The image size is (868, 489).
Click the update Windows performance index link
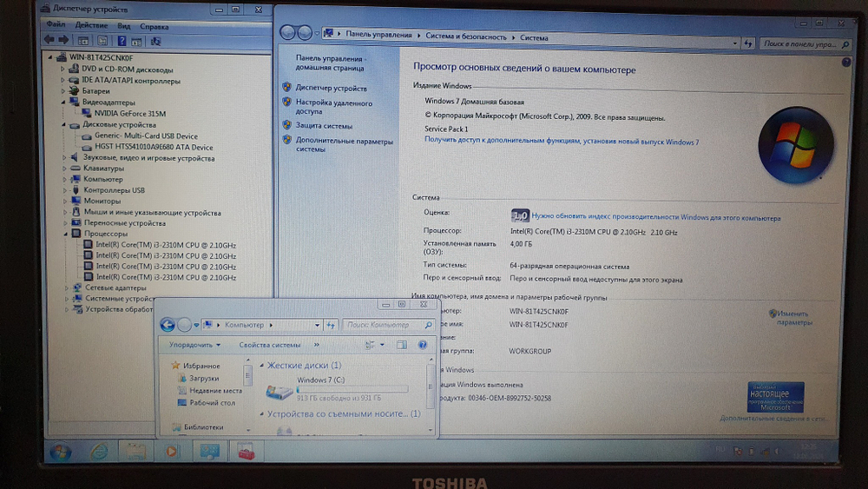pyautogui.click(x=656, y=218)
